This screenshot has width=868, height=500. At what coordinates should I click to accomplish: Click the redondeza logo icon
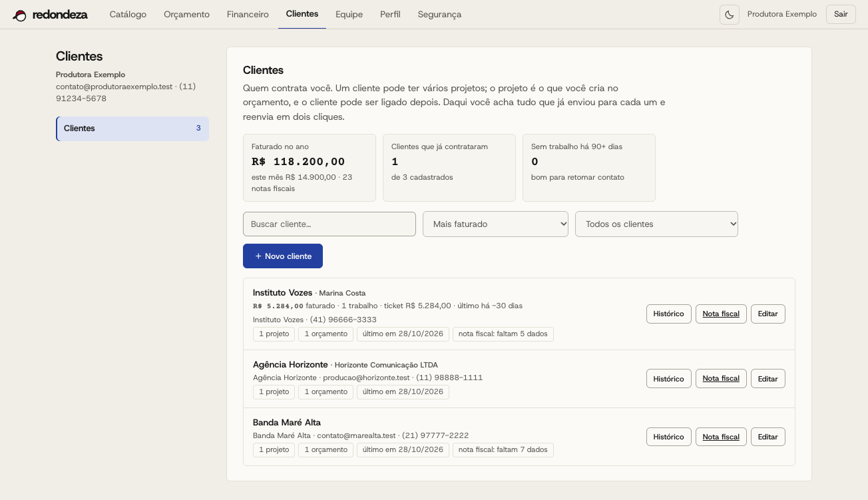pyautogui.click(x=20, y=15)
